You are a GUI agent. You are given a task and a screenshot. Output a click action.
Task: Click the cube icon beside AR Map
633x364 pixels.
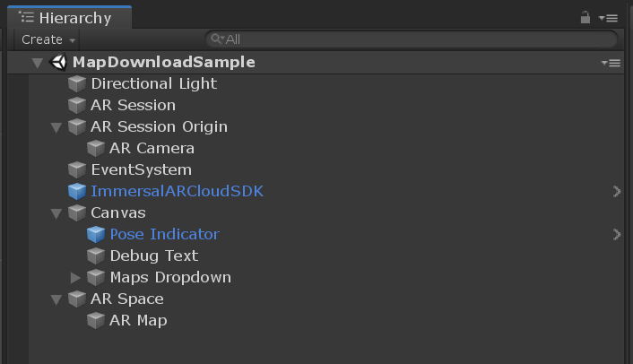[x=96, y=320]
